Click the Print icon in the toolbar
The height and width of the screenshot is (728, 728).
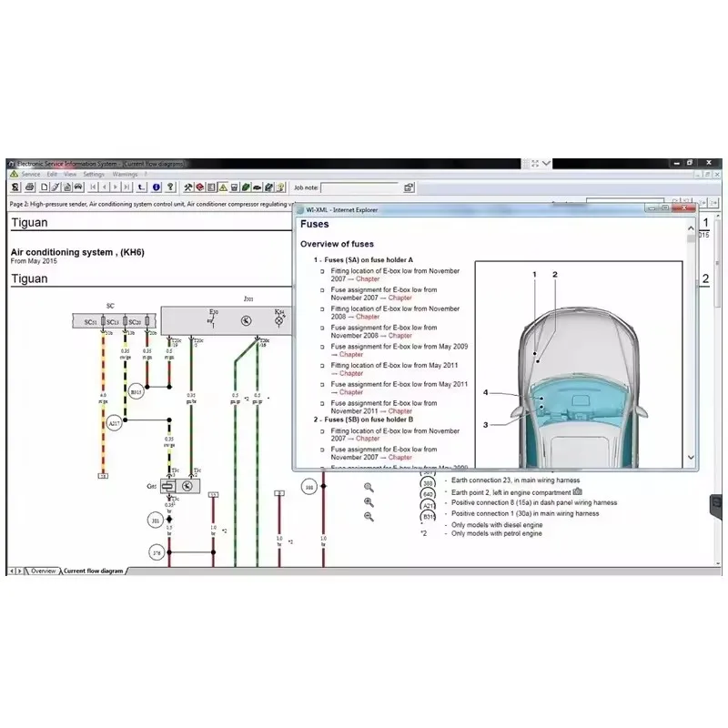[28, 187]
